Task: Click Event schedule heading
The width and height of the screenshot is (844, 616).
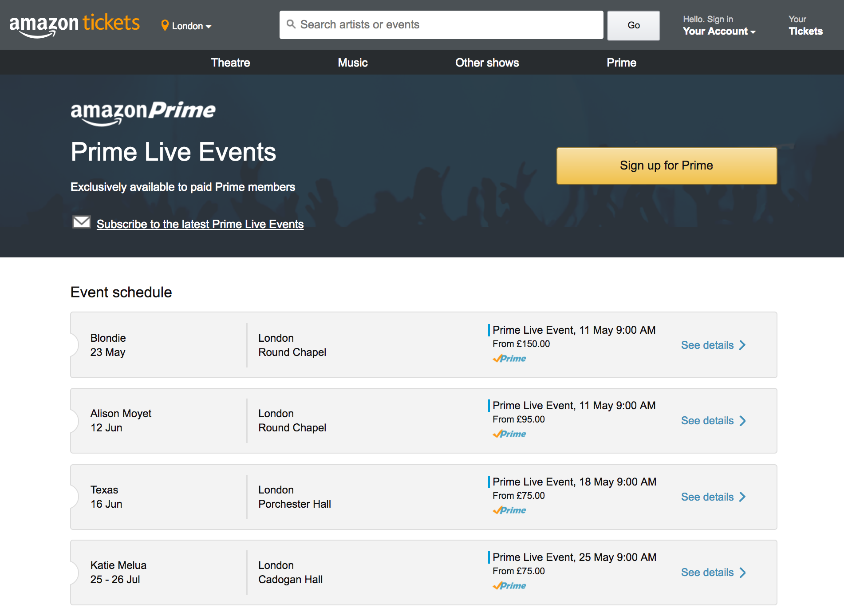Action: pyautogui.click(x=121, y=292)
